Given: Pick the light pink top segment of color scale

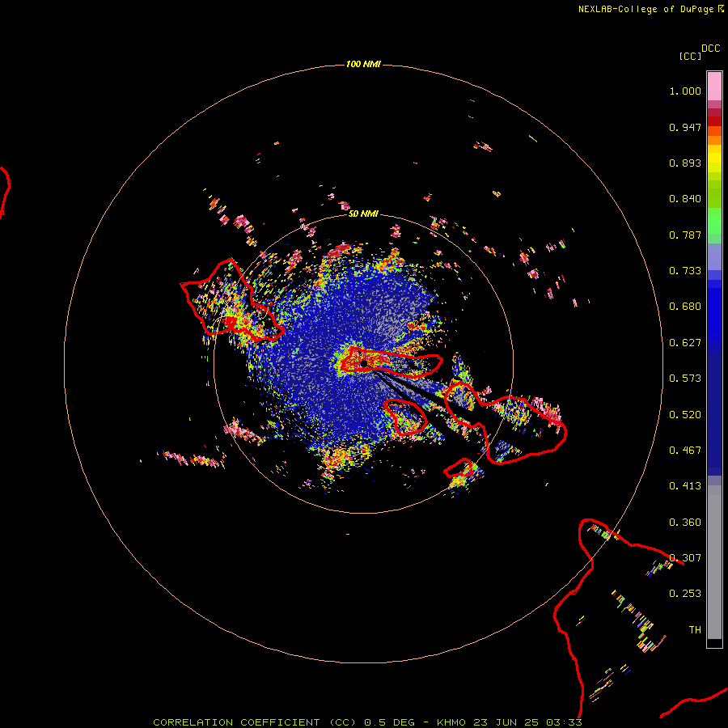Looking at the screenshot, I should (714, 86).
